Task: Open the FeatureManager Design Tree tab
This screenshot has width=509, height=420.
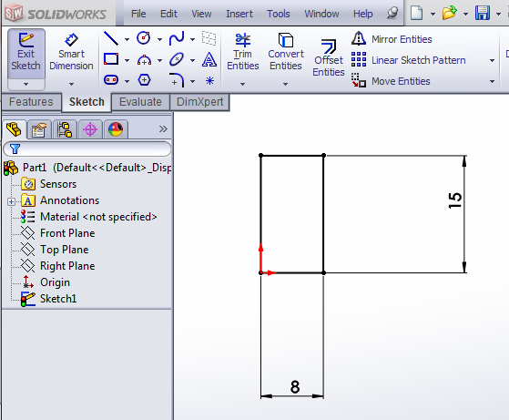Action: coord(14,129)
